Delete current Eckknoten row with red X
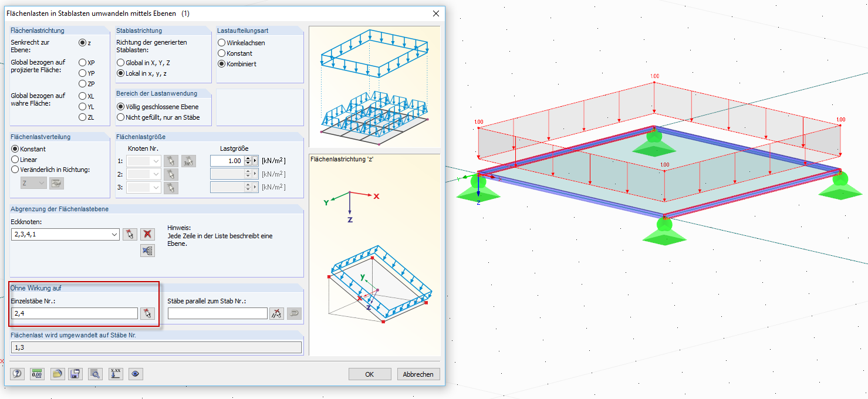 (x=147, y=234)
